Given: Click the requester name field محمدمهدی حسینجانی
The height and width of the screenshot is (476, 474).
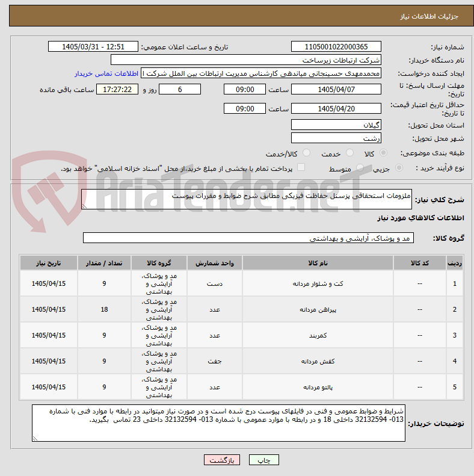Looking at the screenshot, I should [x=261, y=73].
